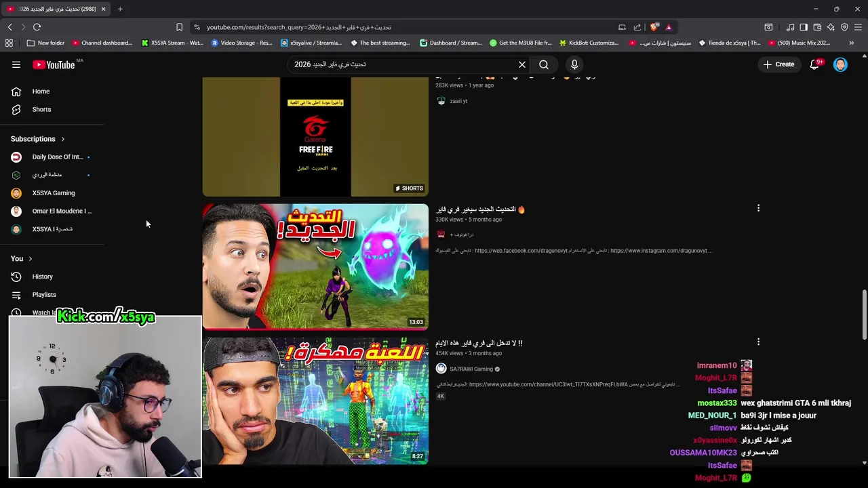This screenshot has width=868, height=488.
Task: Open the Channel dashboard bookmark
Action: pyautogui.click(x=102, y=43)
